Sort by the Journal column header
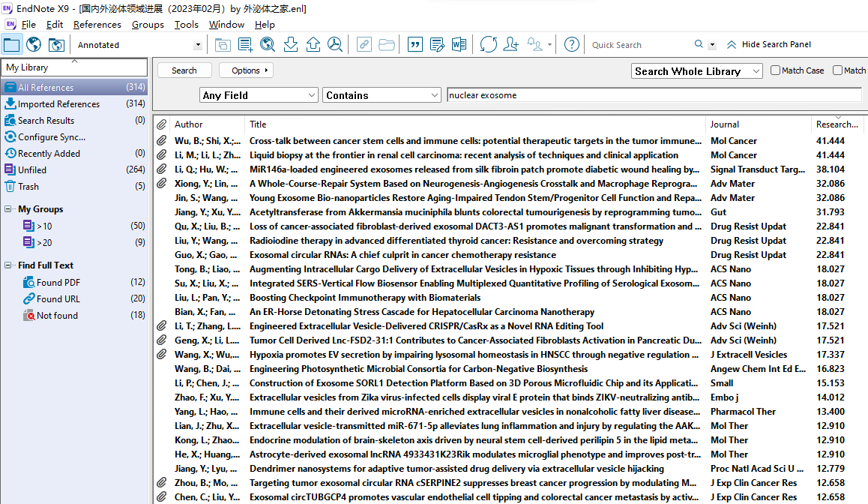This screenshot has width=868, height=504. point(759,124)
